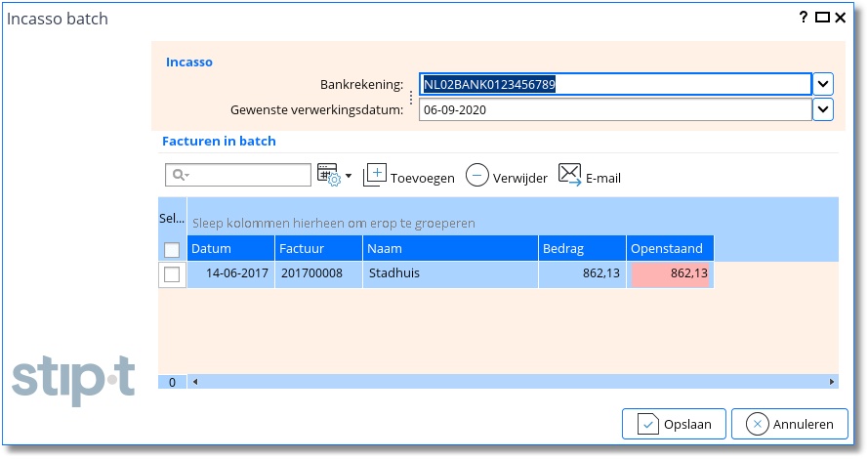Sort by the Bedrag column header

[581, 249]
